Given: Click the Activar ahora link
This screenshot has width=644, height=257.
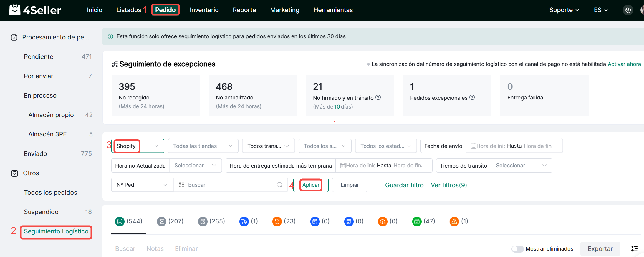Looking at the screenshot, I should [x=624, y=64].
